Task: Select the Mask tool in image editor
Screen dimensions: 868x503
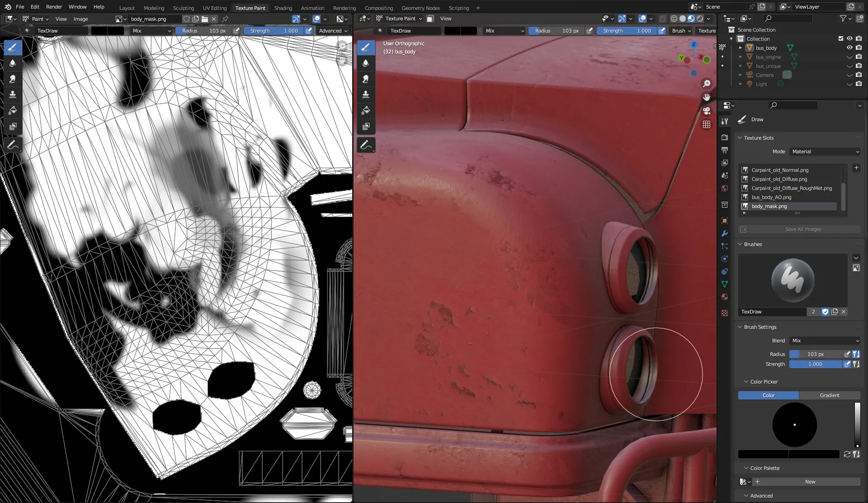Action: [13, 126]
